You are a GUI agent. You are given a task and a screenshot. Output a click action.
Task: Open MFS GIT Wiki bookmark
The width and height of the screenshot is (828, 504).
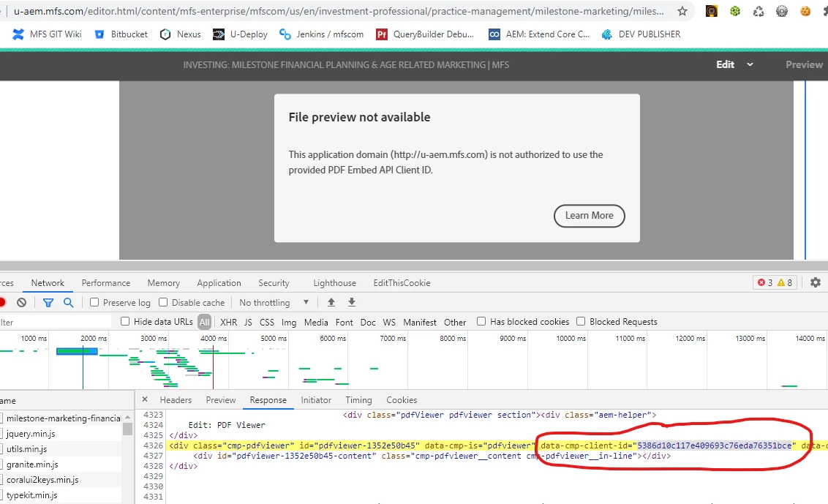[x=47, y=34]
